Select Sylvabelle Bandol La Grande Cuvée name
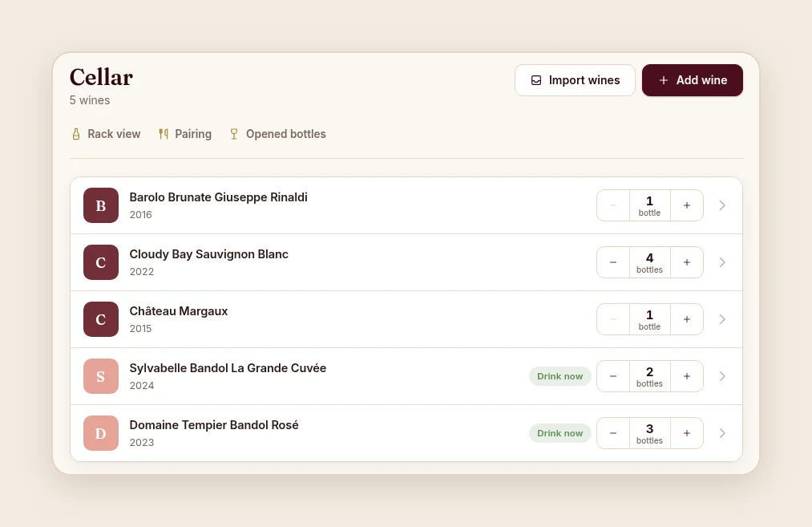This screenshot has width=812, height=527. [x=228, y=368]
